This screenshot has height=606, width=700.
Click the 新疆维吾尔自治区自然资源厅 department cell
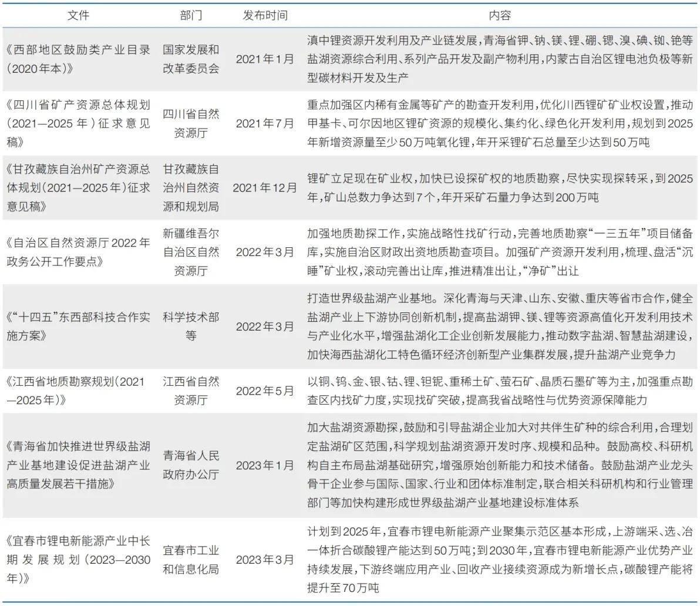191,252
